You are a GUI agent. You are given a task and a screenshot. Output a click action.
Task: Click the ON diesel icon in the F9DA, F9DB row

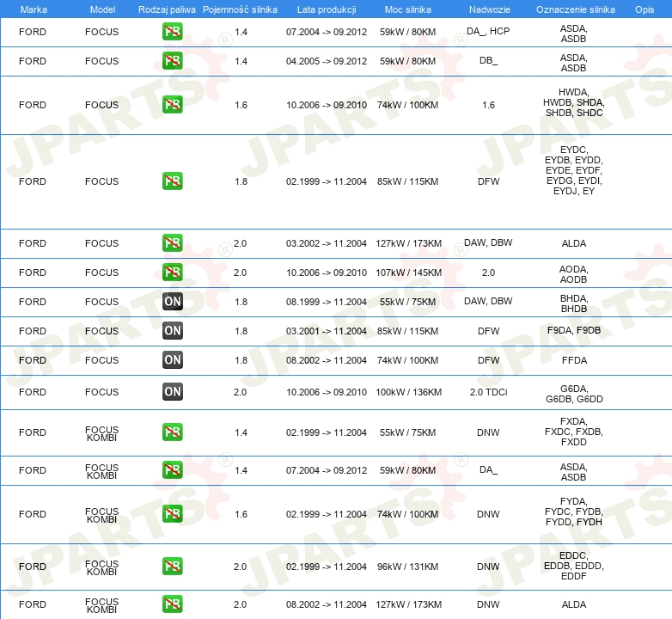point(172,330)
